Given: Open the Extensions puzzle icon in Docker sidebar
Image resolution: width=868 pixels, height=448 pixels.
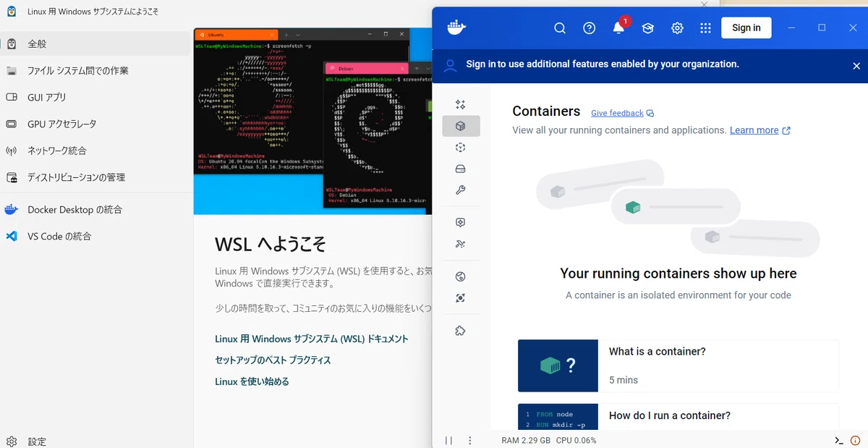Looking at the screenshot, I should point(461,331).
